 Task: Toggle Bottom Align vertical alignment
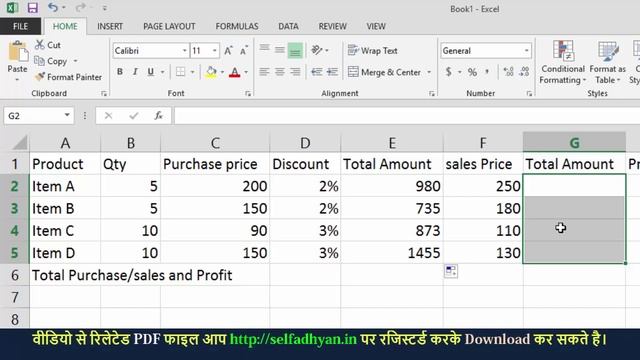(295, 50)
